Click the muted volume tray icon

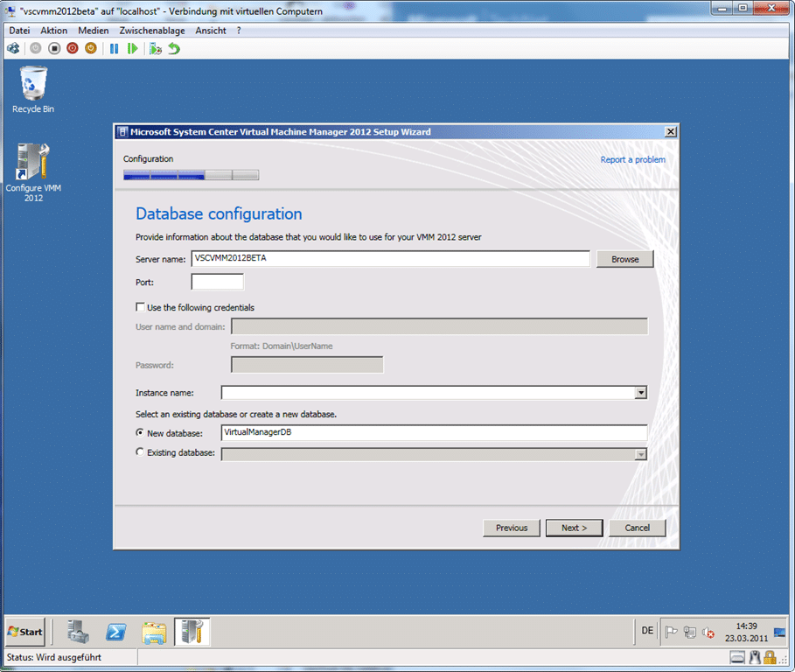point(708,633)
